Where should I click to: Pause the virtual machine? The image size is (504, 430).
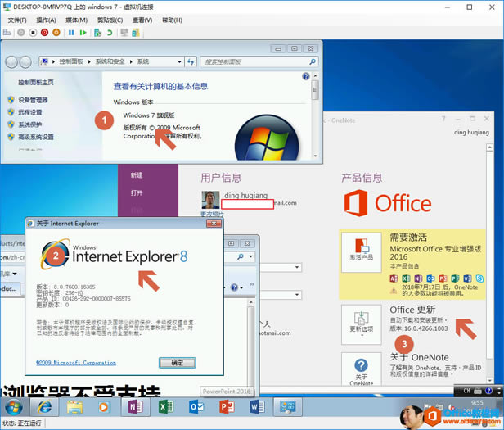(71, 33)
